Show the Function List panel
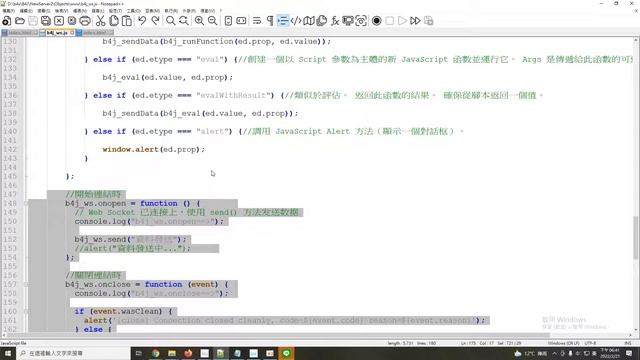The image size is (640, 360). pos(335,21)
